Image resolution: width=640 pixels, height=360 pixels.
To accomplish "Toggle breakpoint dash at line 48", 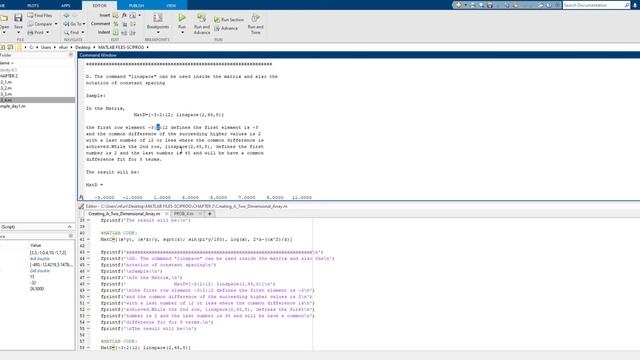I will [x=88, y=284].
